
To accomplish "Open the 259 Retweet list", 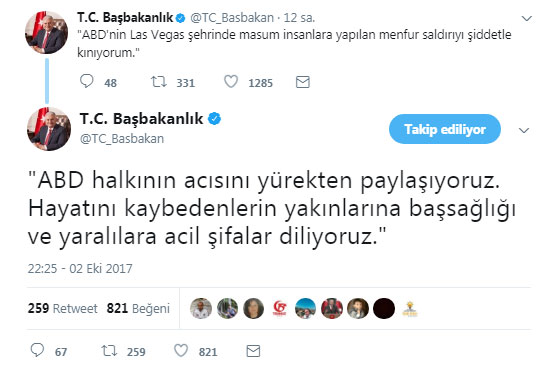I will [62, 308].
